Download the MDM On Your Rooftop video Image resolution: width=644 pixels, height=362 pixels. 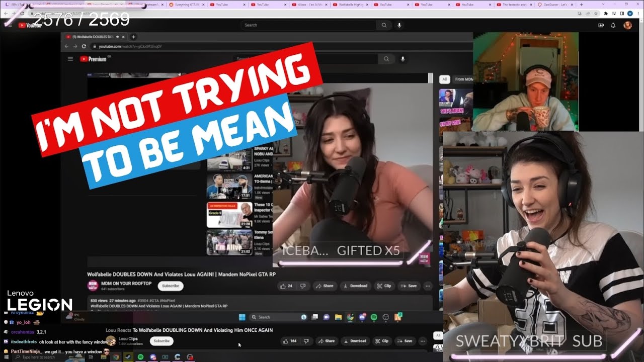click(355, 286)
